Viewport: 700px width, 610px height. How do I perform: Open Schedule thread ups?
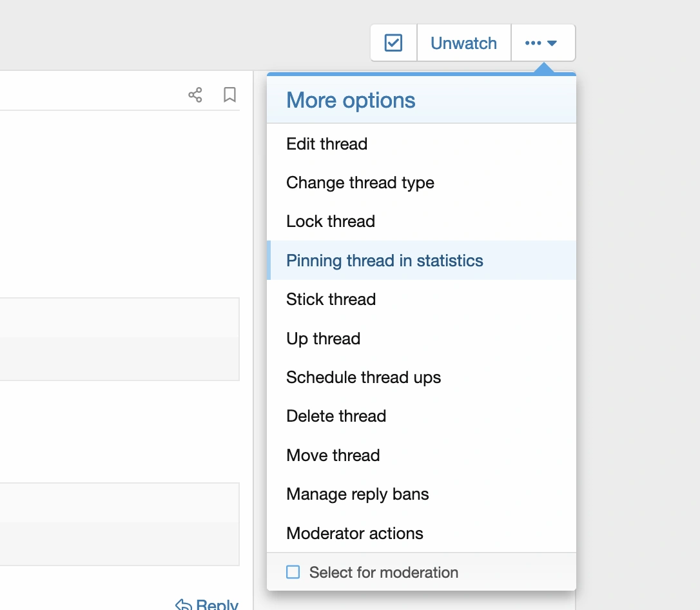364,377
